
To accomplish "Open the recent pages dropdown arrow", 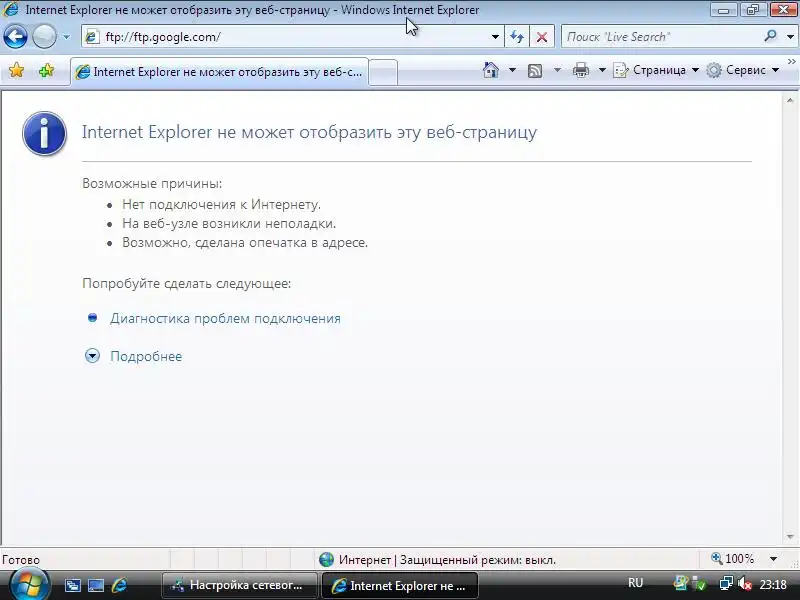I will click(66, 37).
